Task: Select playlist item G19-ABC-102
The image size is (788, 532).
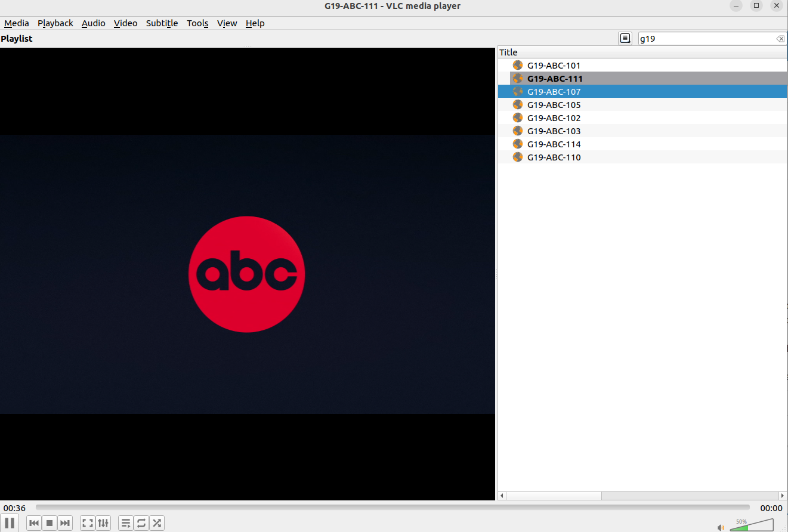Action: [642, 118]
